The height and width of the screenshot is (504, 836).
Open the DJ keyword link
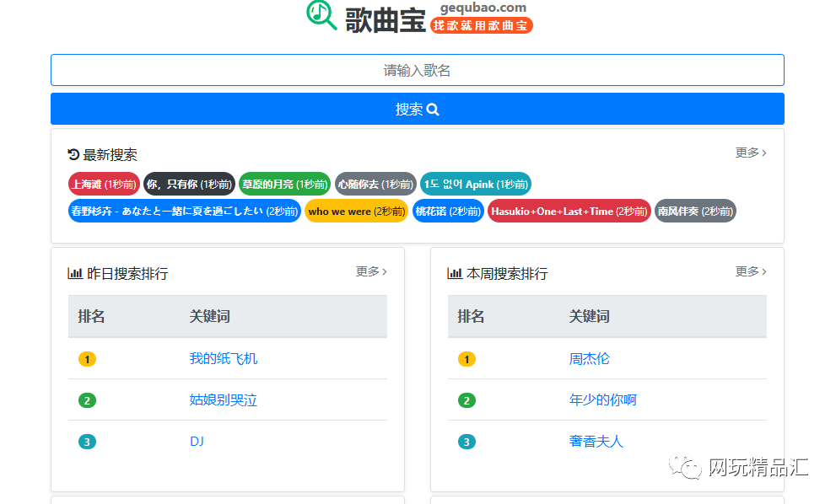pos(197,441)
